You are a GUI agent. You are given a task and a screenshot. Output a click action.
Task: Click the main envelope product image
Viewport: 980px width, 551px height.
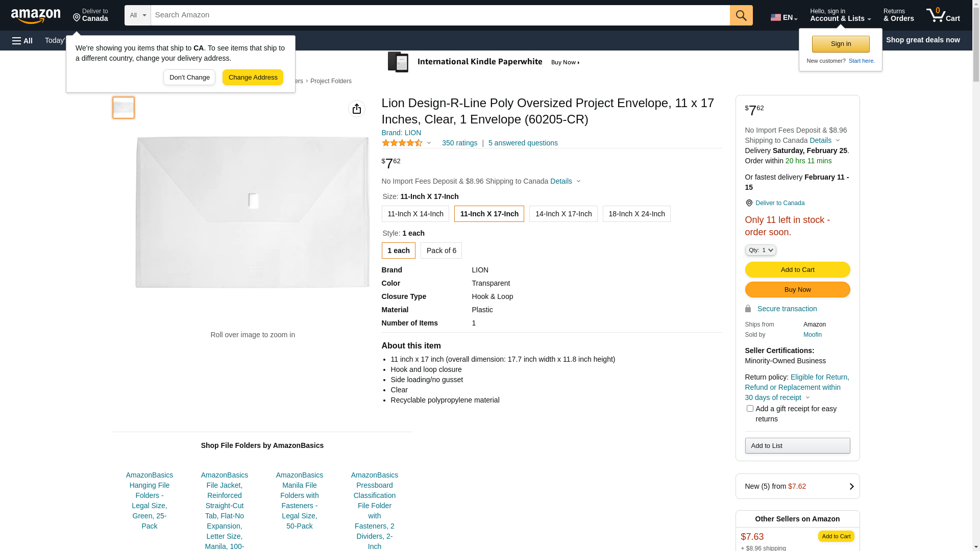[253, 212]
